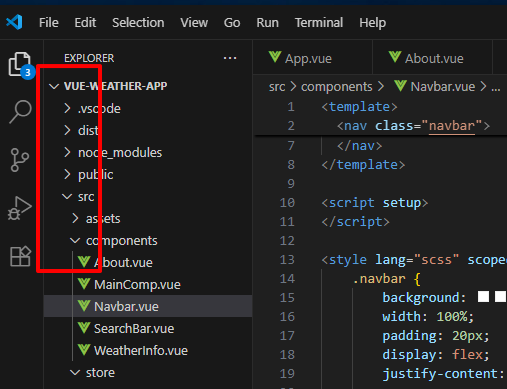The height and width of the screenshot is (389, 507).
Task: Open Explorer more actions ellipsis
Action: pyautogui.click(x=230, y=58)
